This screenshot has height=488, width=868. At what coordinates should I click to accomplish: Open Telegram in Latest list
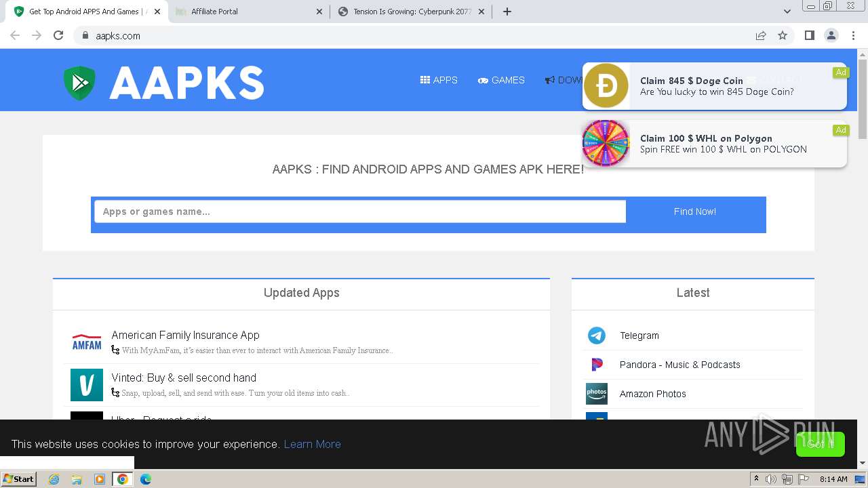(x=639, y=335)
